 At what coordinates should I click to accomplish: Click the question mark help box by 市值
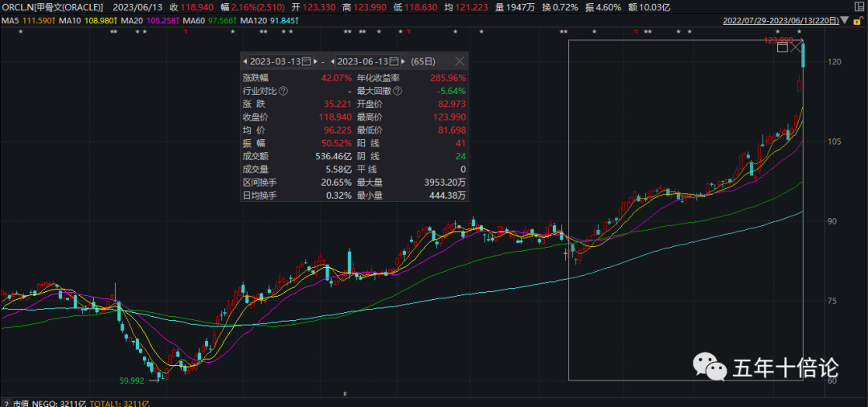click(x=5, y=404)
